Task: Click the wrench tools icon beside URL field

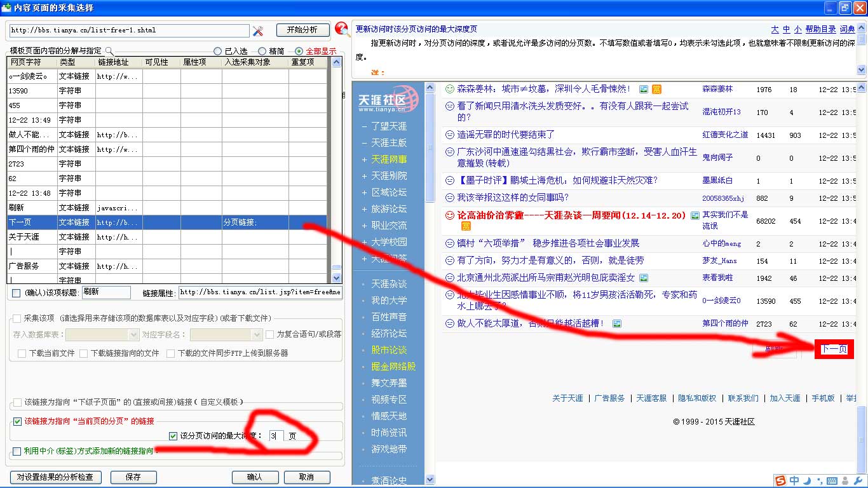Action: click(x=258, y=30)
